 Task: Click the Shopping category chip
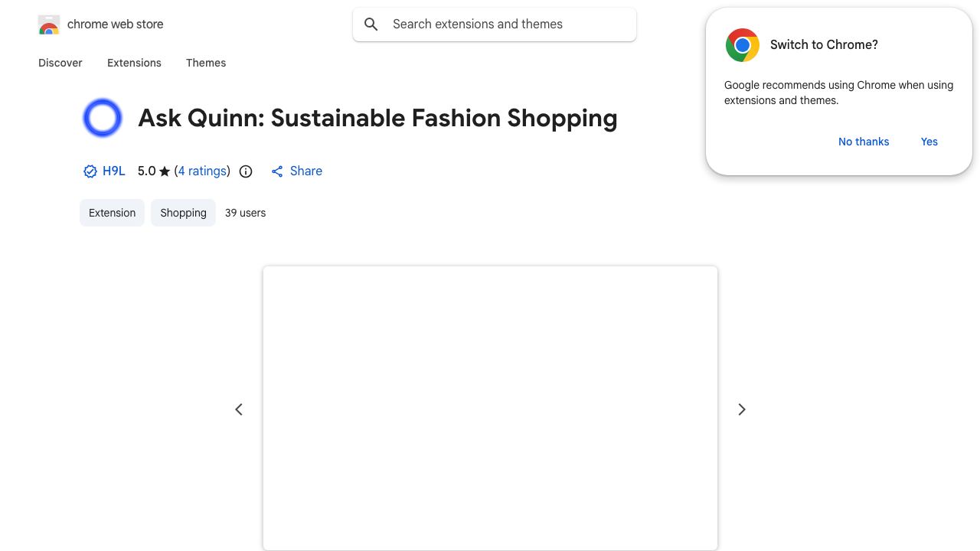(183, 213)
